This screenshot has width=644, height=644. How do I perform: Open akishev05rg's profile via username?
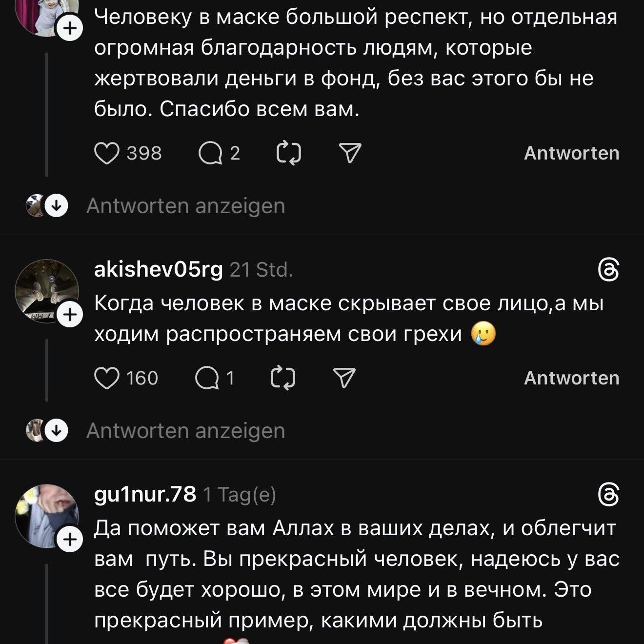tap(158, 270)
